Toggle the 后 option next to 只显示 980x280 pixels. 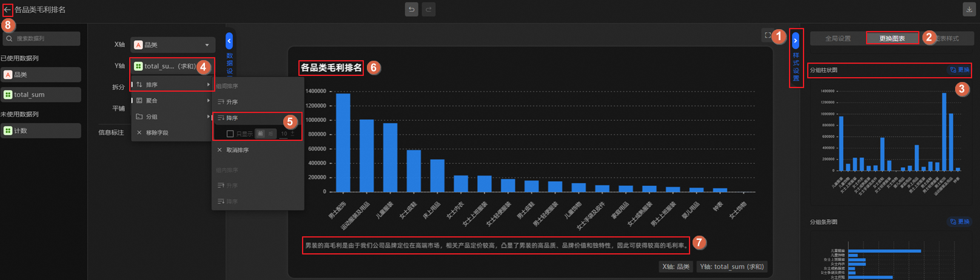pyautogui.click(x=270, y=134)
